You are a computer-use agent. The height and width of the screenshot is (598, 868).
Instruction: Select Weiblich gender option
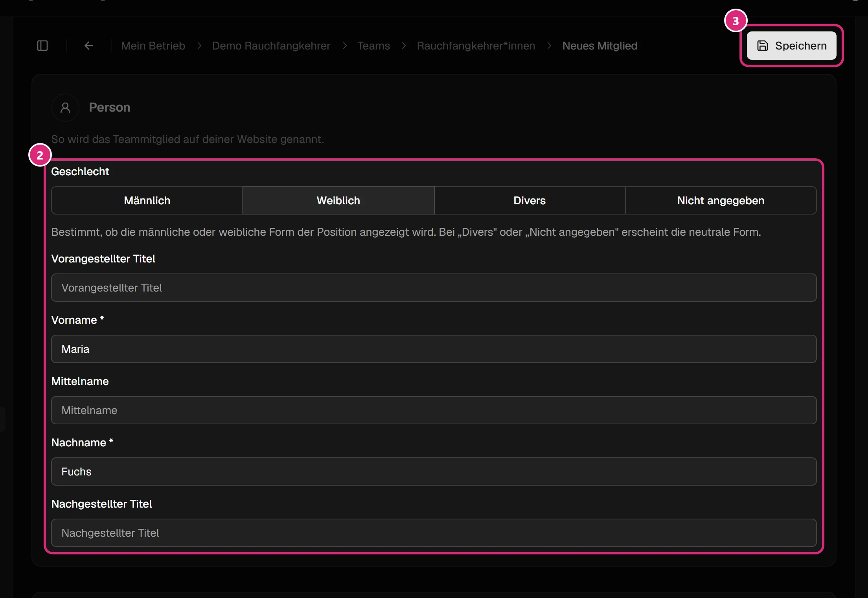point(338,200)
